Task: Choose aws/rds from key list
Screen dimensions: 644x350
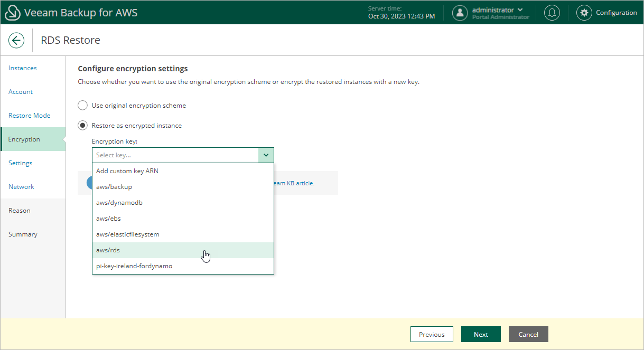Action: point(183,250)
